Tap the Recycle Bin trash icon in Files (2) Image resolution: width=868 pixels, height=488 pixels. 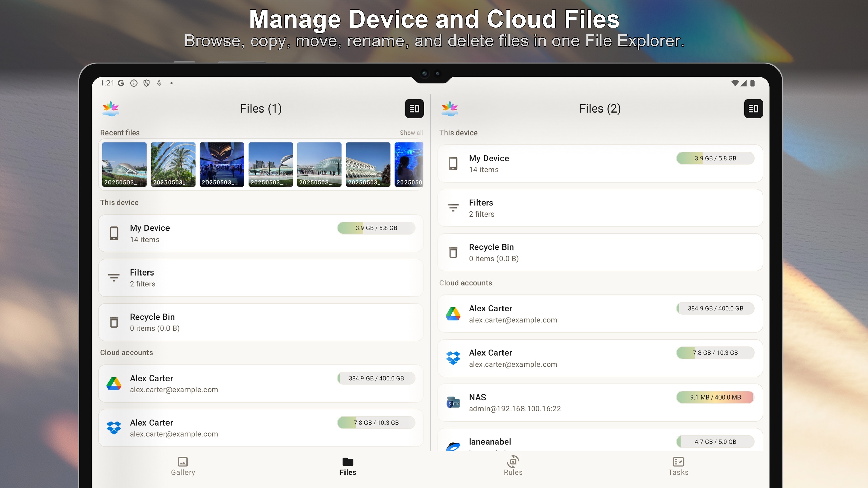pos(453,252)
